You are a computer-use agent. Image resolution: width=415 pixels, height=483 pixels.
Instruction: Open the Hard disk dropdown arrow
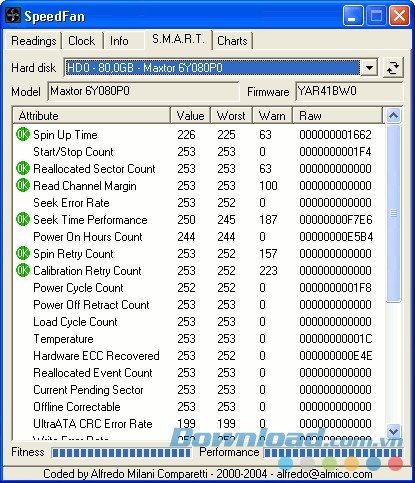pyautogui.click(x=369, y=68)
